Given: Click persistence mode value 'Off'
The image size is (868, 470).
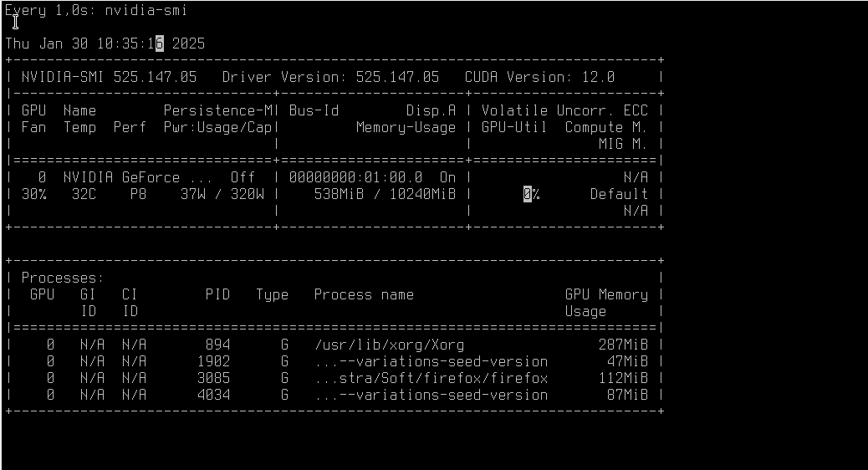Looking at the screenshot, I should (x=243, y=177).
